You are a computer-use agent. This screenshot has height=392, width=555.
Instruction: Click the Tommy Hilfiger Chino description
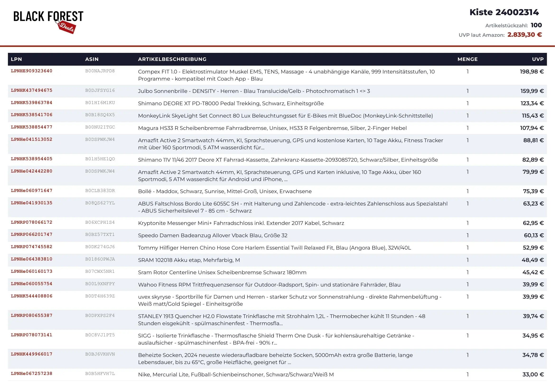(274, 248)
